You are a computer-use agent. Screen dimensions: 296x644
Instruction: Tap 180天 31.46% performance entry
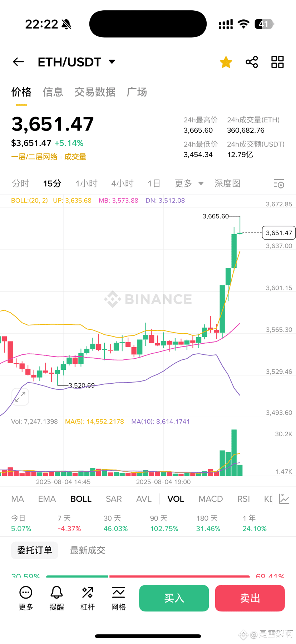click(208, 523)
